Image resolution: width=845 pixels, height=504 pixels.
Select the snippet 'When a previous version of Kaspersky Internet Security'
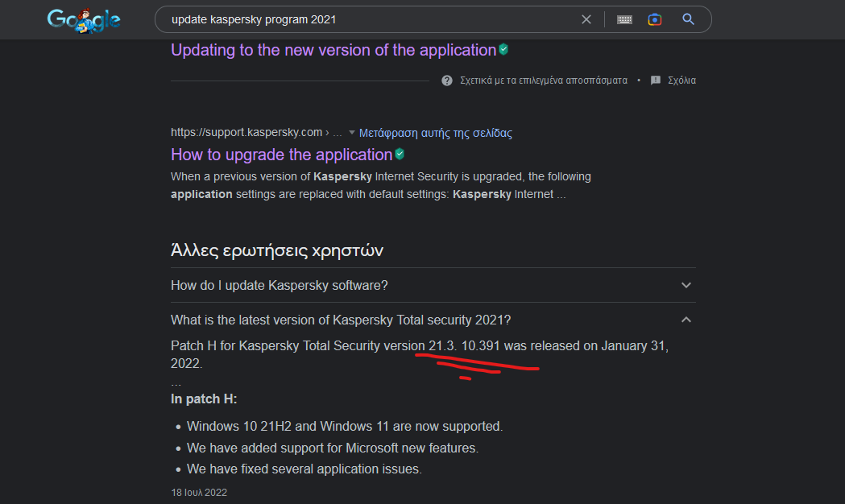pos(380,185)
